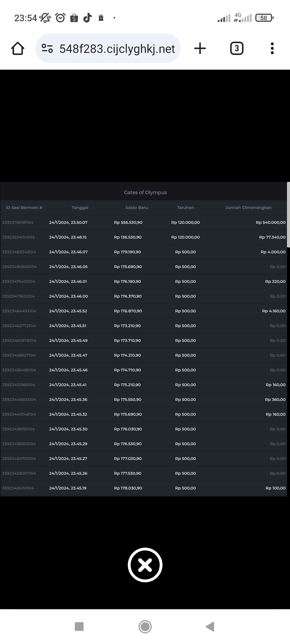Open site info icon in address bar
290x644 pixels.
point(47,49)
